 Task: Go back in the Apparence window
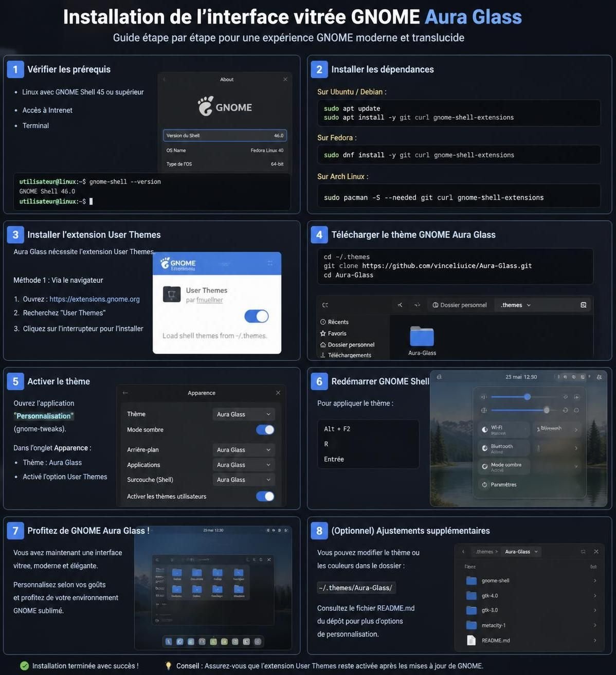pos(125,393)
